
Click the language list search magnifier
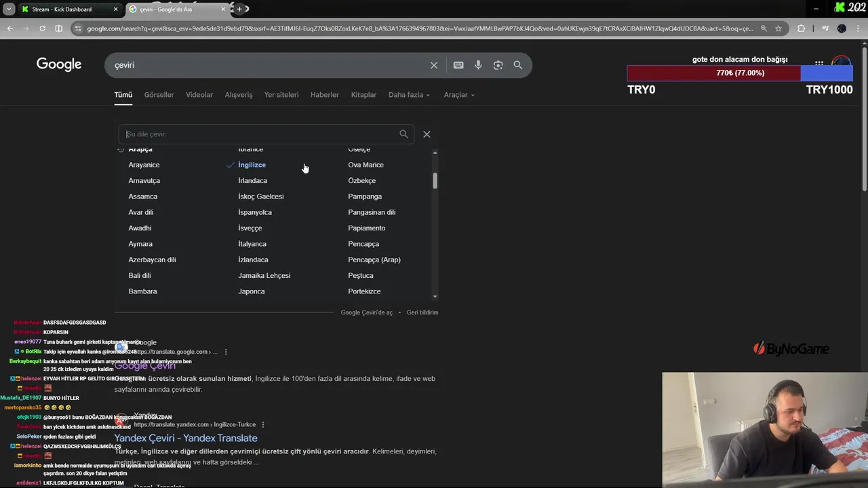tap(404, 134)
